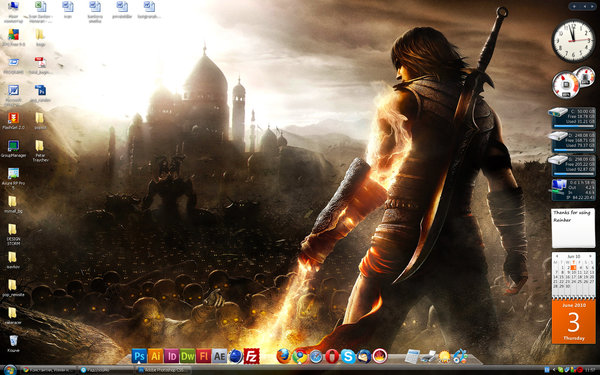Open the analog clock gadget
This screenshot has width=600, height=375.
[x=573, y=41]
